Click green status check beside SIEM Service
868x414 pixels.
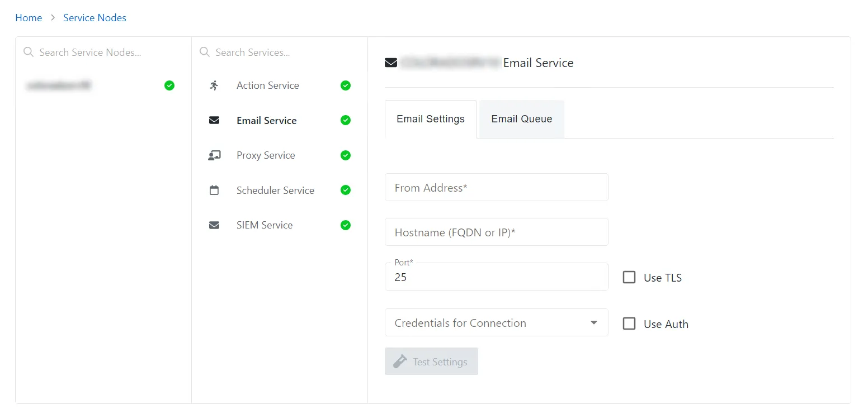click(x=346, y=225)
